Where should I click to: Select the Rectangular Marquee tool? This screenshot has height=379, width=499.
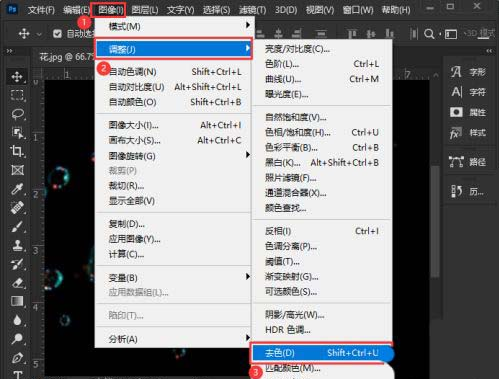pos(17,95)
